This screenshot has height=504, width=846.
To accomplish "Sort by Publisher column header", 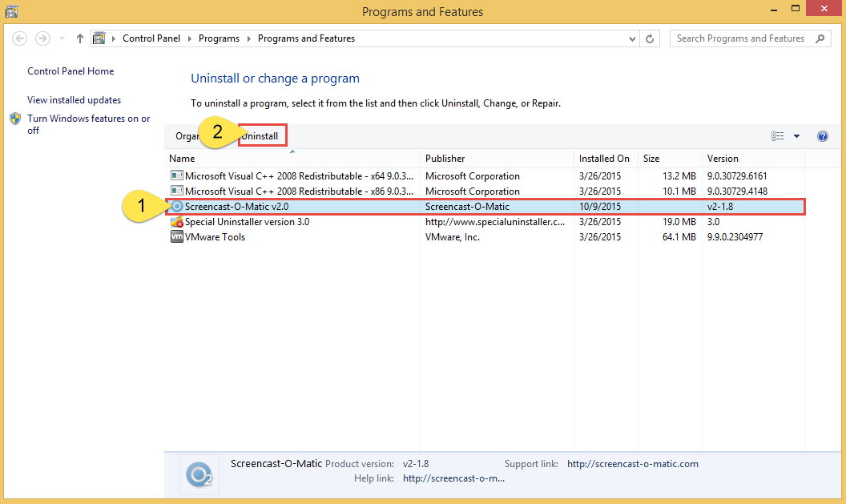I will (x=497, y=159).
